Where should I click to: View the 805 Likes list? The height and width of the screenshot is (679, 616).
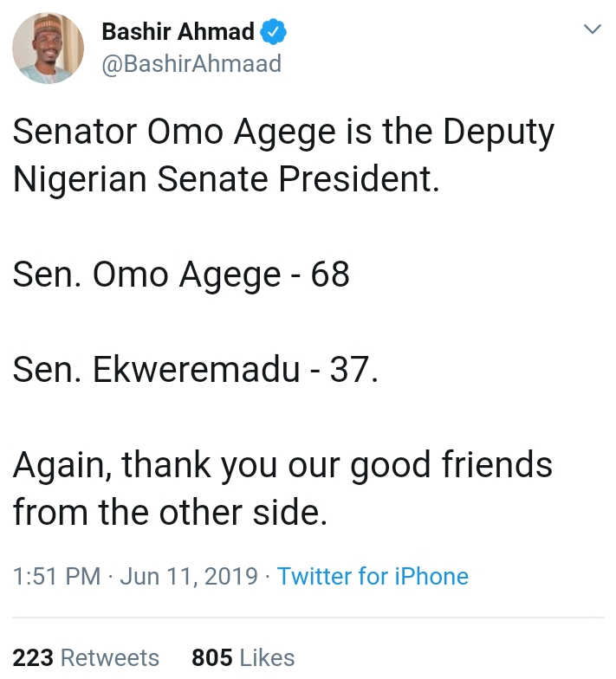243,658
